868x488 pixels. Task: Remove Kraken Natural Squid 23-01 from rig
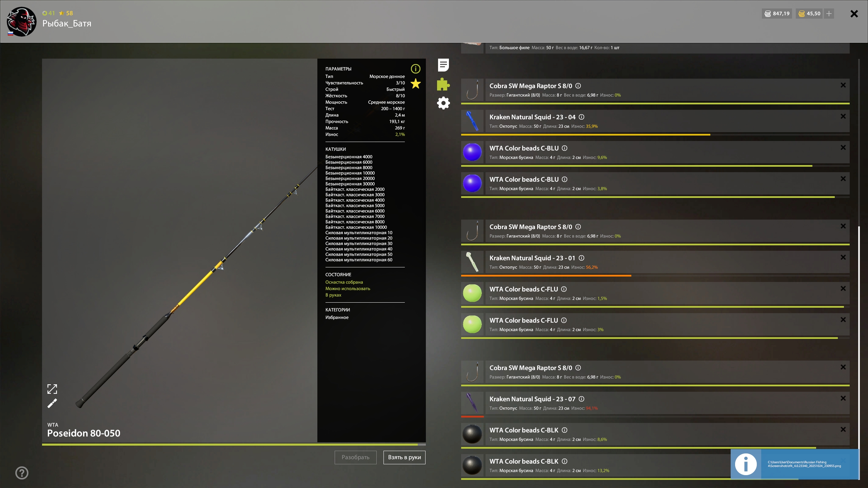click(843, 257)
